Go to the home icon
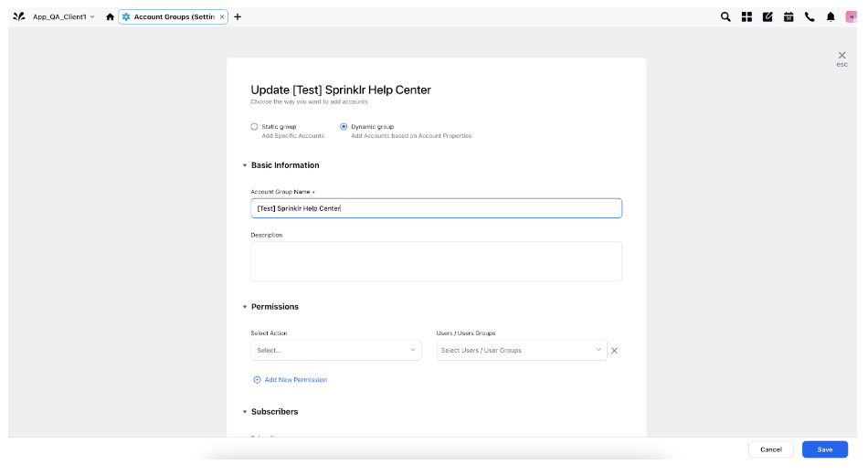This screenshot has width=868, height=475. (x=111, y=16)
